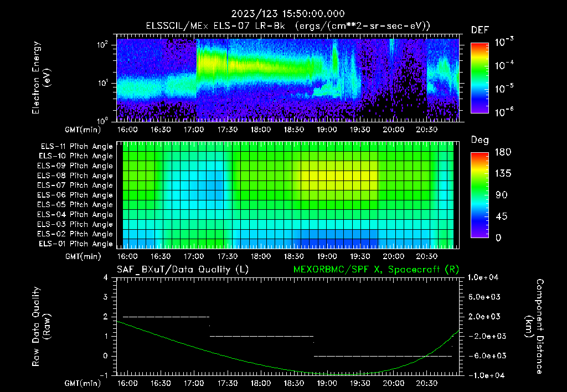
Task: Click the data quality line at level 1
Action: 261,336
